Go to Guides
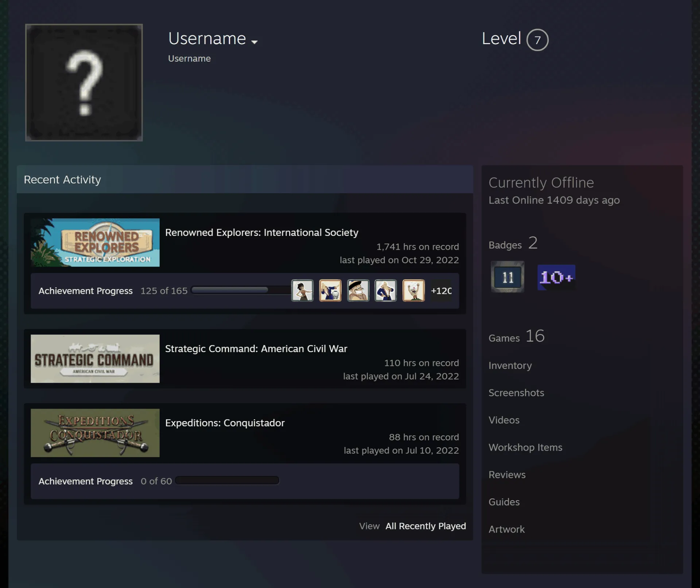This screenshot has width=700, height=588. [x=504, y=502]
